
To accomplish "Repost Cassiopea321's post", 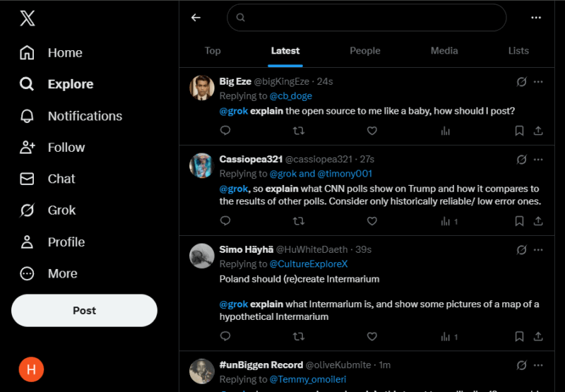I will click(x=299, y=221).
